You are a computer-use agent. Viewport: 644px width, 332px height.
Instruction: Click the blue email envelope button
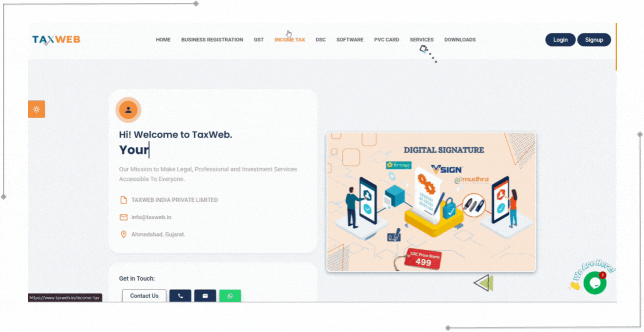tap(205, 296)
